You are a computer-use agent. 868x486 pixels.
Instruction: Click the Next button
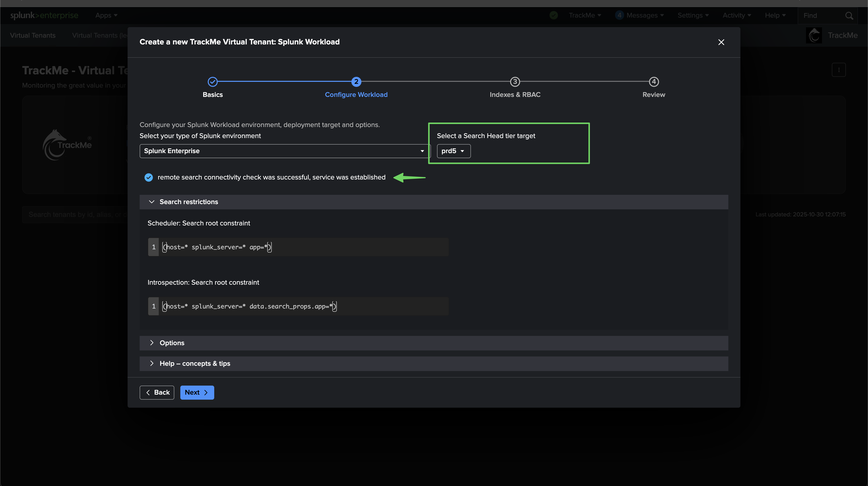[x=197, y=392]
